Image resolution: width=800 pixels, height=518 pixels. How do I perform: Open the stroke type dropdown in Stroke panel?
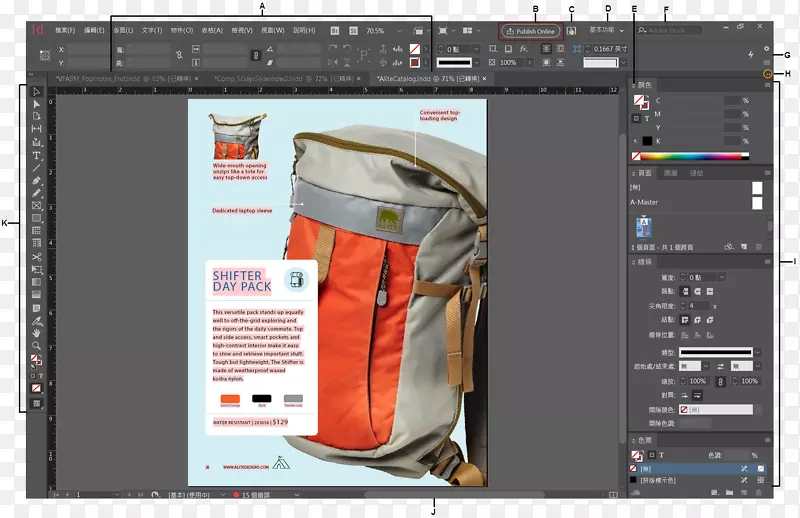click(x=758, y=353)
